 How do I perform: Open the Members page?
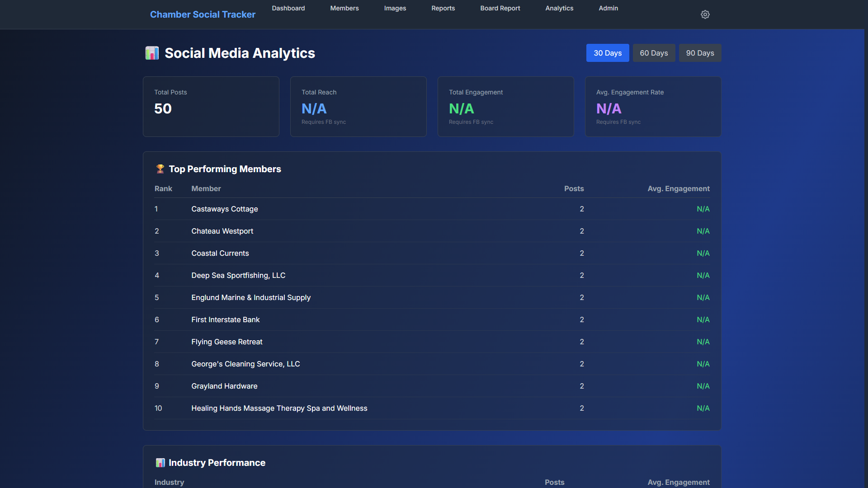(344, 8)
